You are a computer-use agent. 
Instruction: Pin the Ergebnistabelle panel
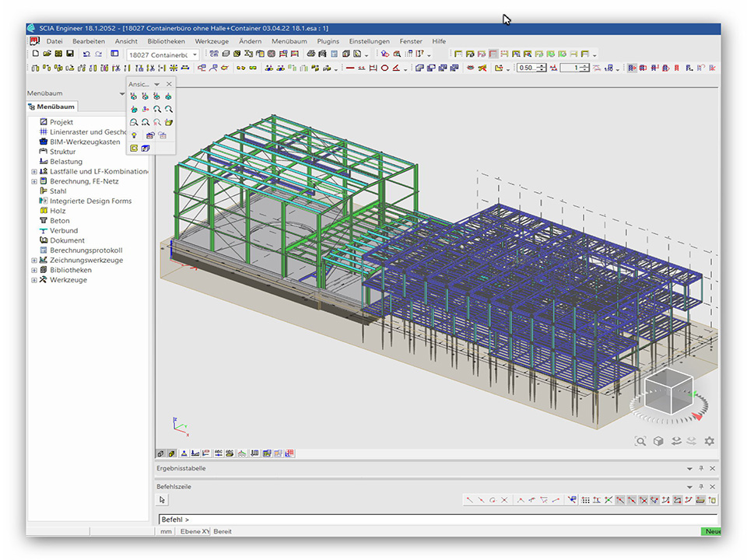coord(701,469)
